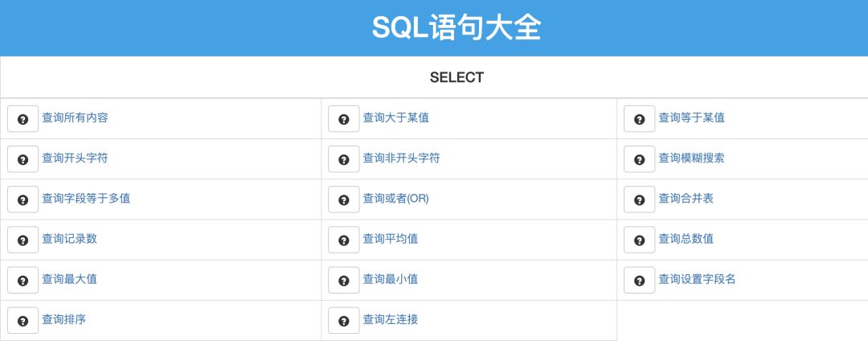
Task: Click the SQL语句大全 page title
Action: click(x=457, y=27)
